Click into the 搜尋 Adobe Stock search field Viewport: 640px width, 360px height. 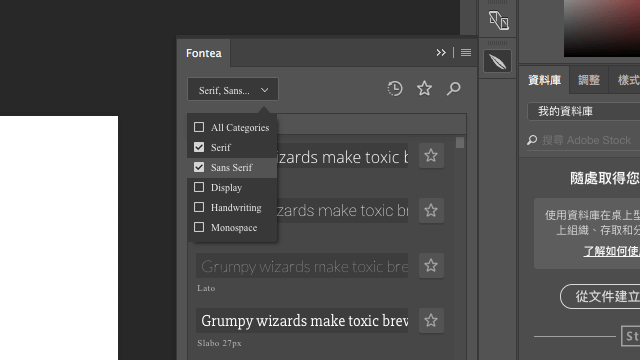coord(587,140)
